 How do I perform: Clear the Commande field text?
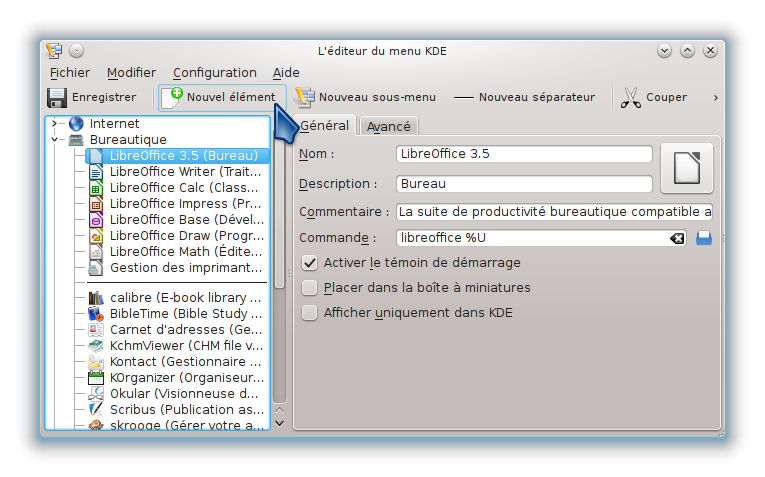pyautogui.click(x=677, y=238)
